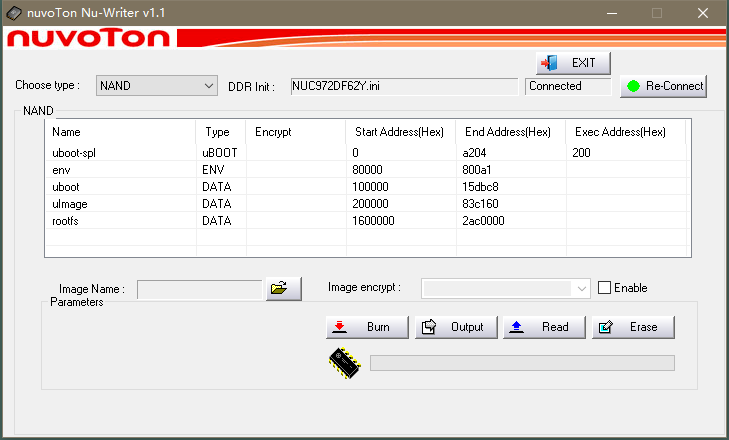The image size is (729, 440).
Task: Click the Connected status field
Action: (568, 86)
